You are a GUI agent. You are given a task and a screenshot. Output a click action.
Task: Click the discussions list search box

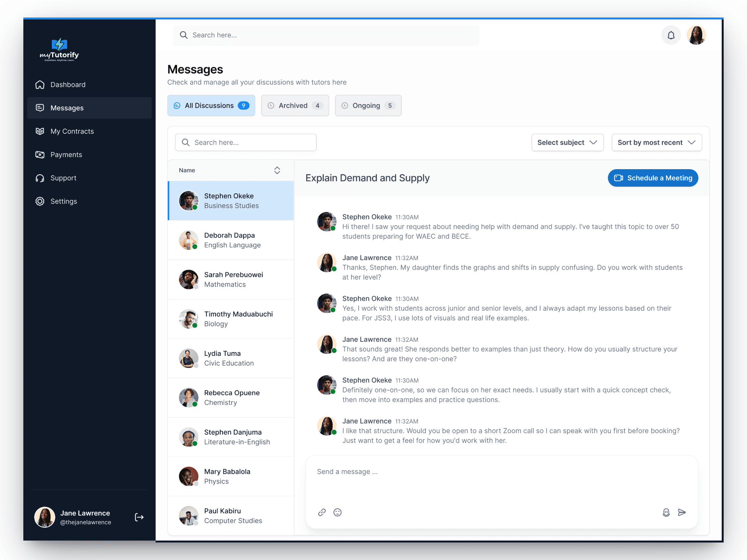246,142
